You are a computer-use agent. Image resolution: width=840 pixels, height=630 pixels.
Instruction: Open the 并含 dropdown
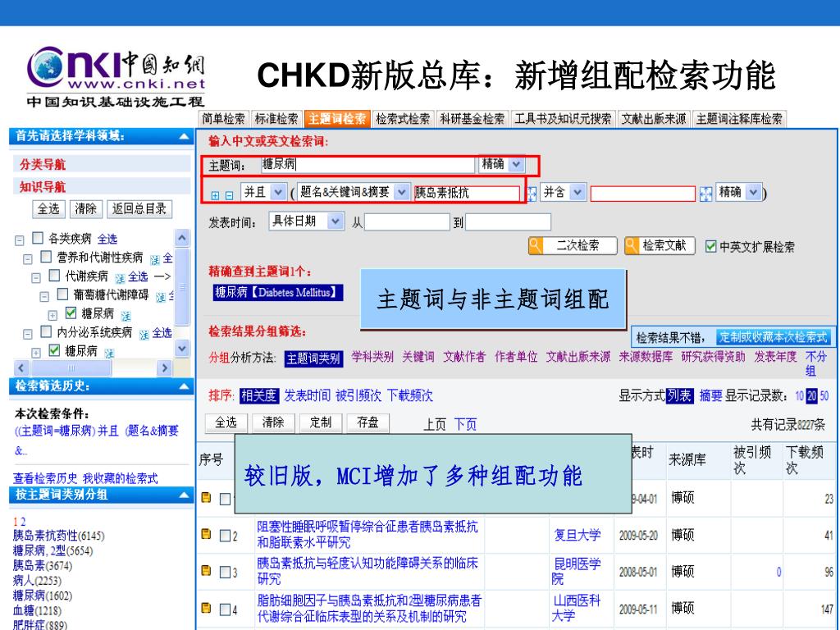[x=577, y=192]
